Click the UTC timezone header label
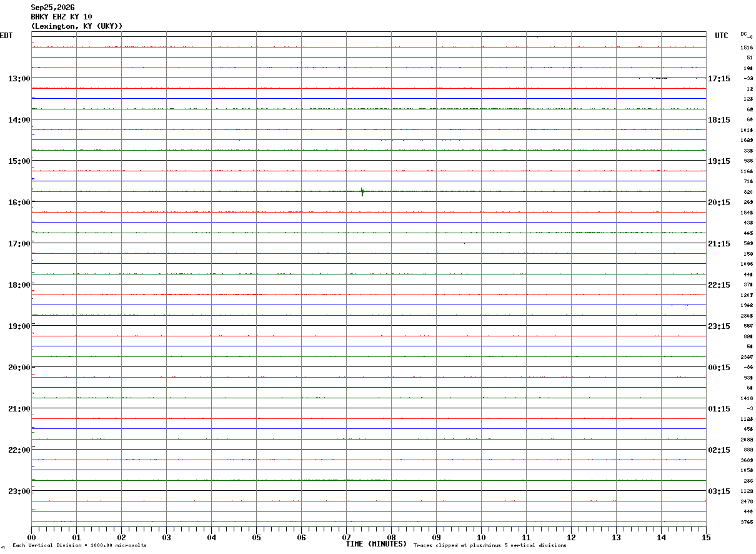Screen dimensions: 756x554 point(722,36)
